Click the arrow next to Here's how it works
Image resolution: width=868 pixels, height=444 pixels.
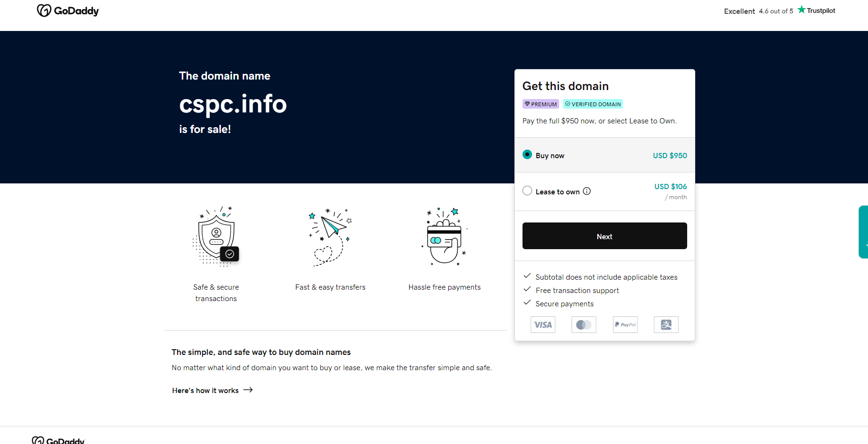[248, 390]
